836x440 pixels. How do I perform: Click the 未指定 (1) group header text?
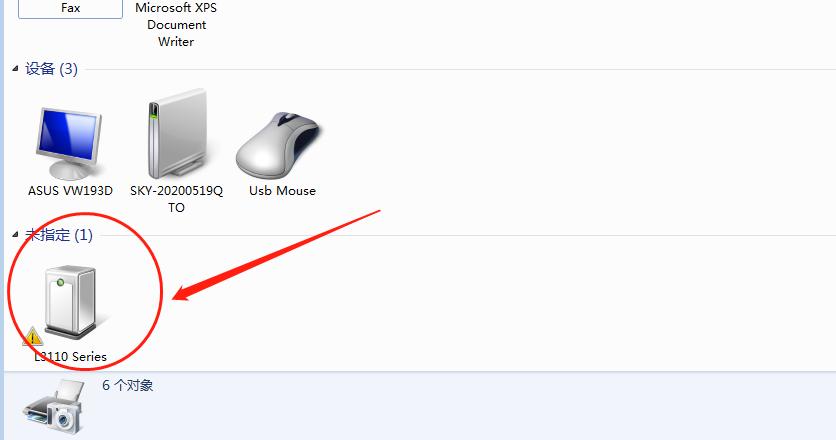point(59,235)
